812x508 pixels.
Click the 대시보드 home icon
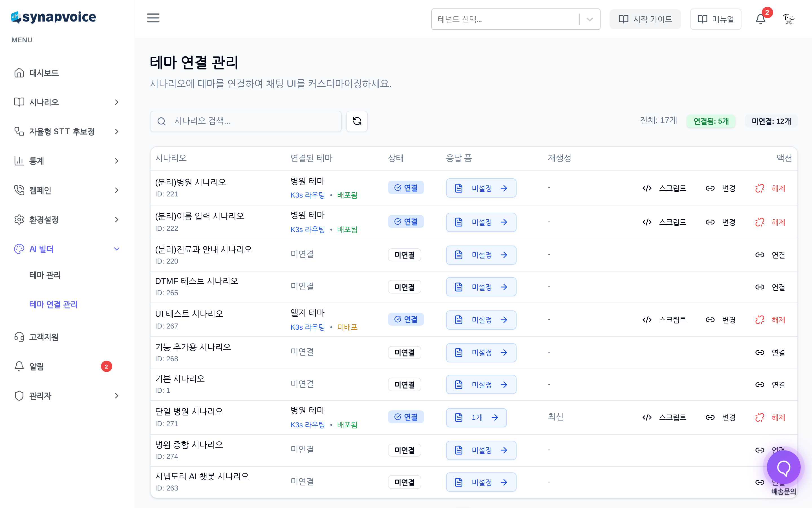[19, 73]
